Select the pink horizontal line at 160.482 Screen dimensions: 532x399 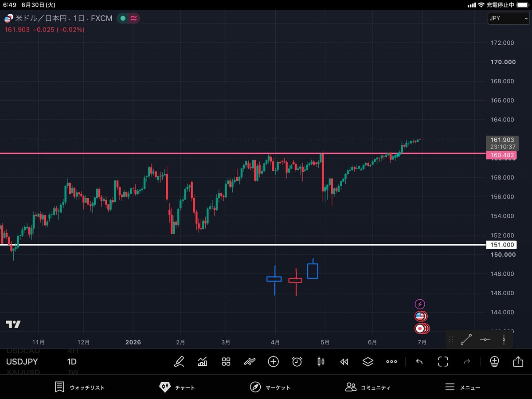point(243,153)
